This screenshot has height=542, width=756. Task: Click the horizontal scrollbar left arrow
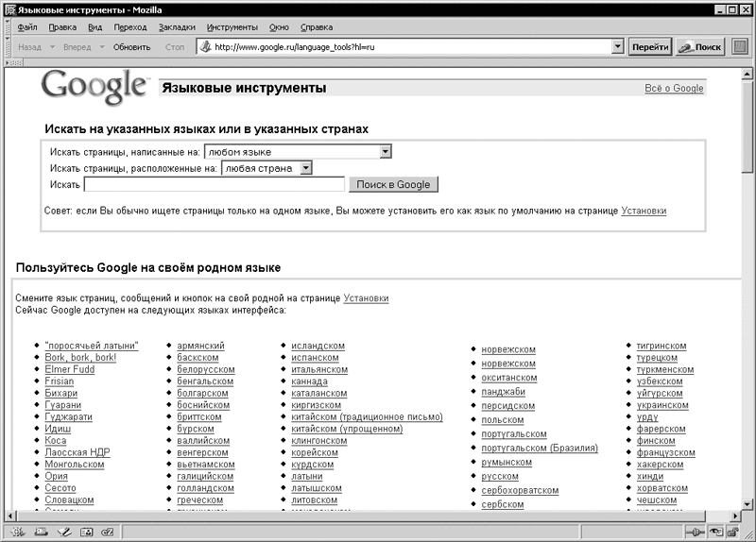point(10,516)
